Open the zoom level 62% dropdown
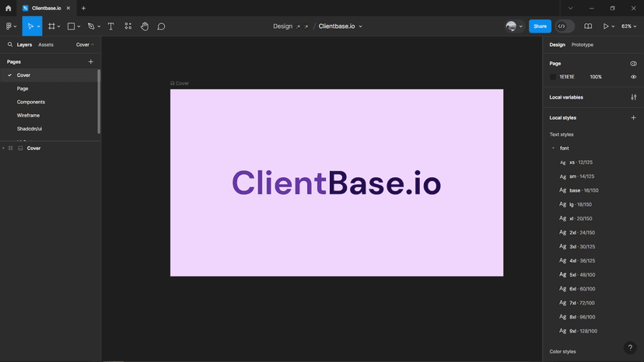This screenshot has width=644, height=362. pos(628,26)
